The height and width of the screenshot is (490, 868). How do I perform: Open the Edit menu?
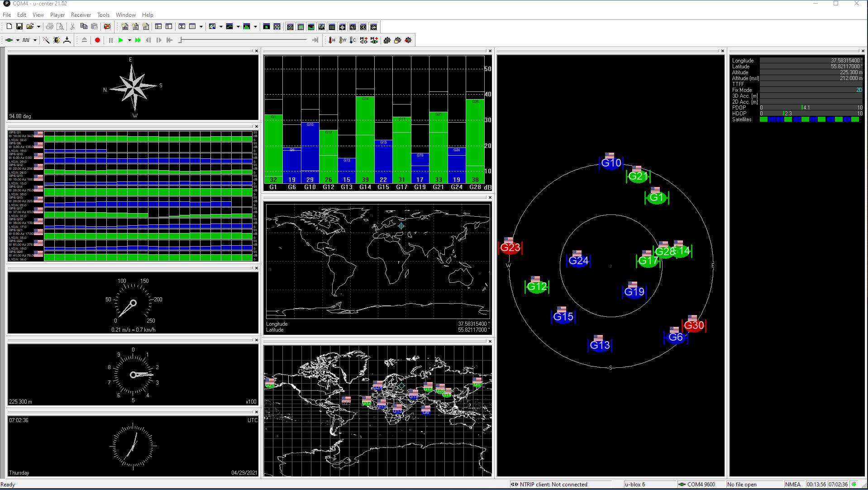click(22, 15)
